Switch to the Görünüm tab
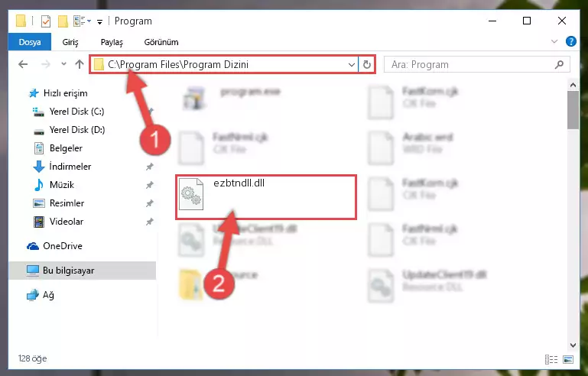 coord(161,42)
